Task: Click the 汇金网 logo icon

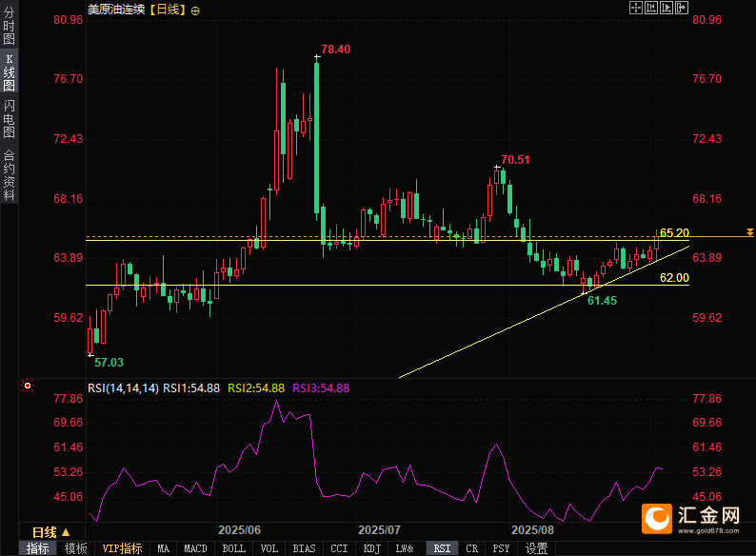Action: click(x=657, y=519)
